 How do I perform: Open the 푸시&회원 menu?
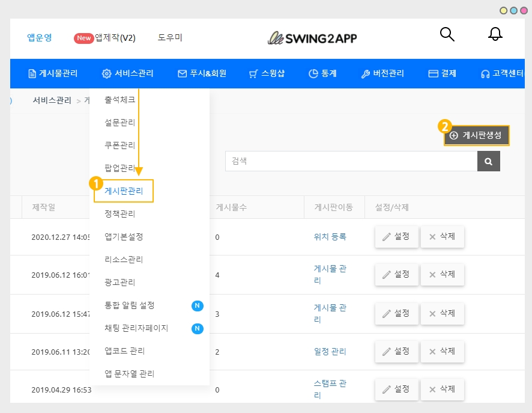coord(202,73)
